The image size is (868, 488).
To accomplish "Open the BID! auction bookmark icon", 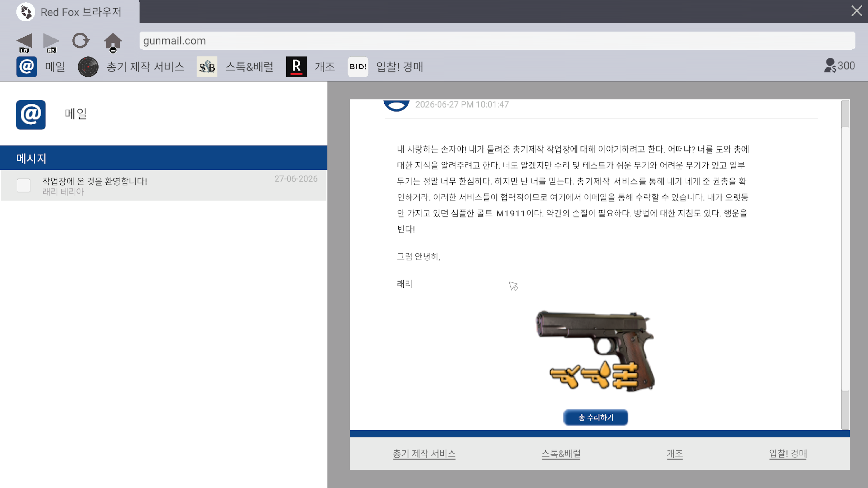I will coord(358,67).
